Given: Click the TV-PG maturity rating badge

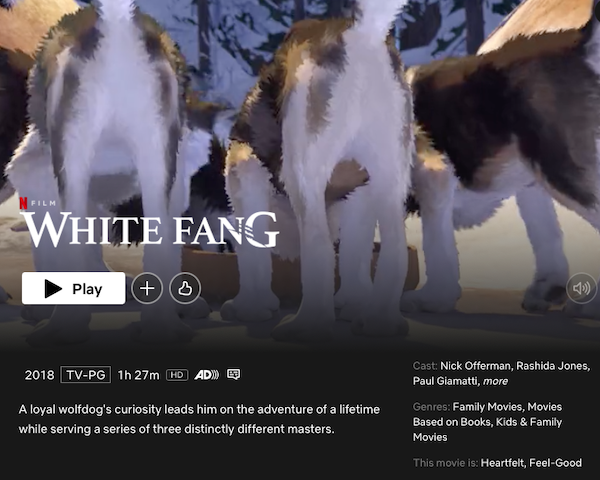Looking at the screenshot, I should [x=86, y=374].
